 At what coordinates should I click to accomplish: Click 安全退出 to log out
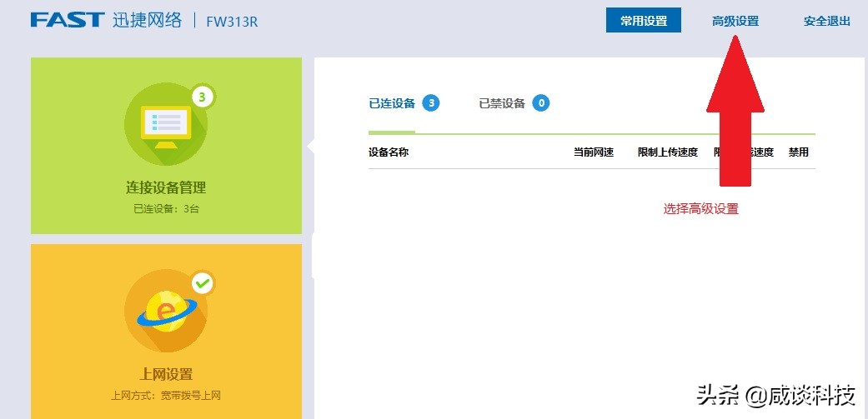tap(827, 21)
